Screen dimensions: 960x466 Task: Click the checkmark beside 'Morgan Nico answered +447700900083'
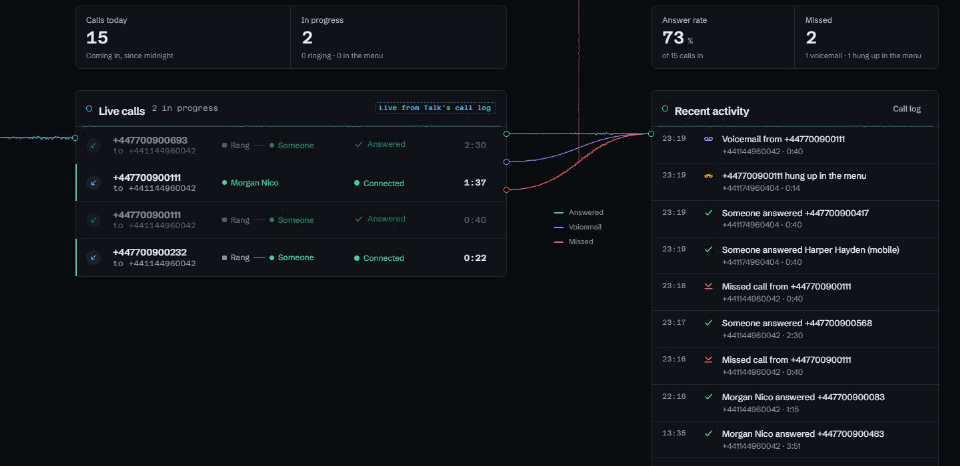[x=708, y=397]
